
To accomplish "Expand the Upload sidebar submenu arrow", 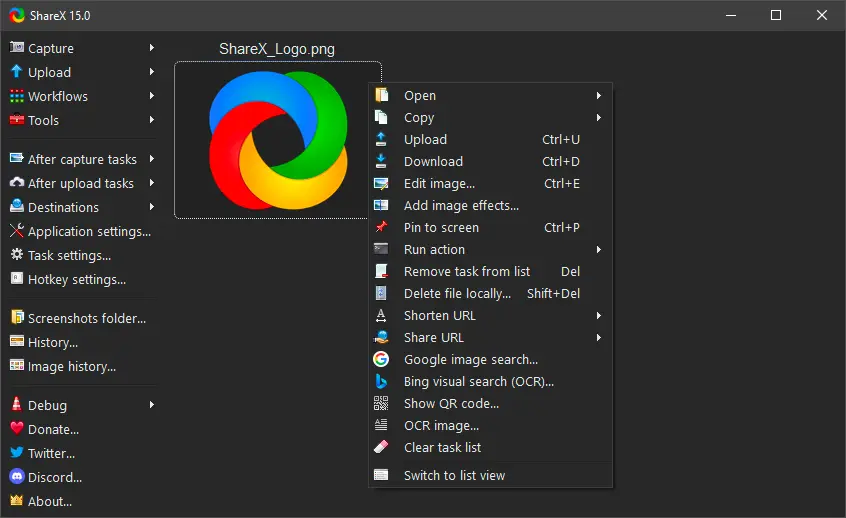I will pos(152,72).
